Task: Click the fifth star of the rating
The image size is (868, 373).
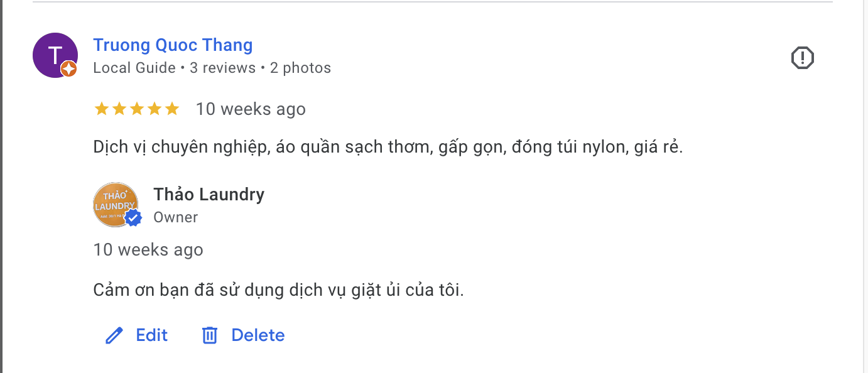Action: point(173,108)
